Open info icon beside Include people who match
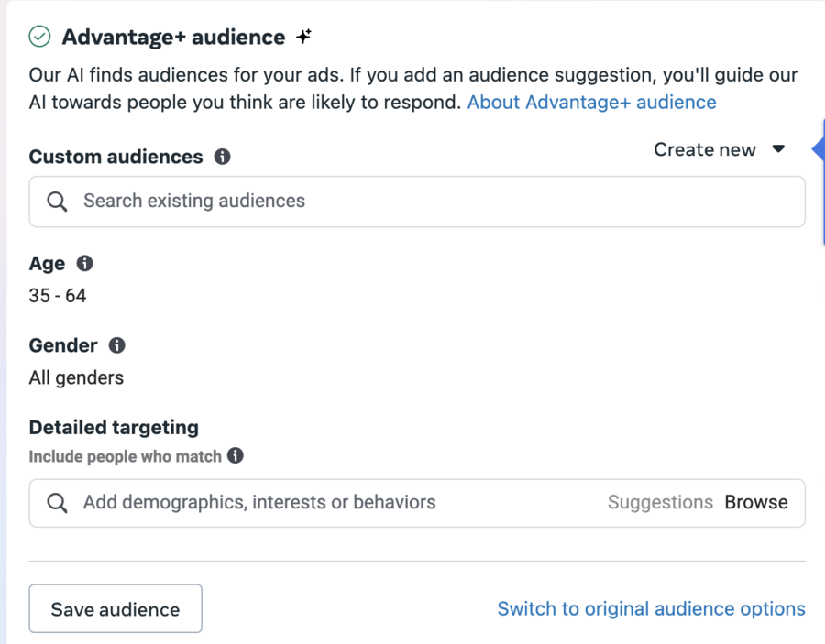825x644 pixels. point(236,455)
